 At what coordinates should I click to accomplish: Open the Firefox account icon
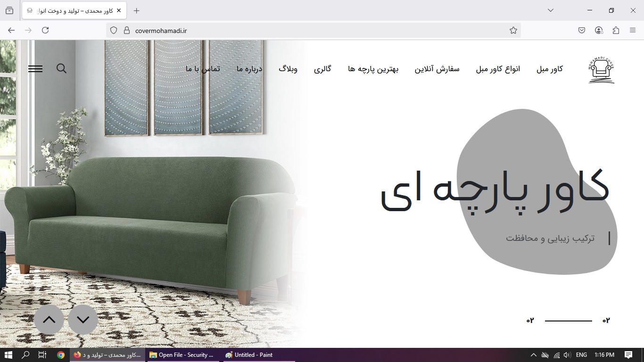coord(599,30)
